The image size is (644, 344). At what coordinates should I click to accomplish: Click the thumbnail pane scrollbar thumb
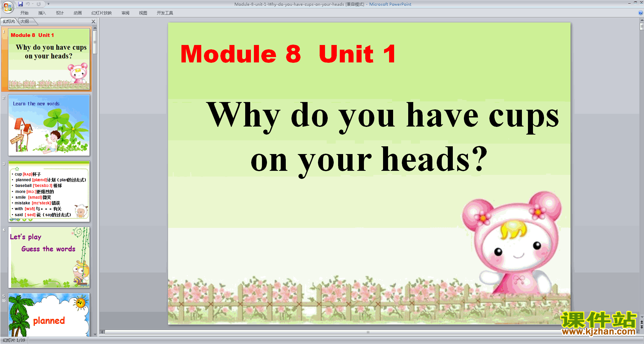(95, 42)
